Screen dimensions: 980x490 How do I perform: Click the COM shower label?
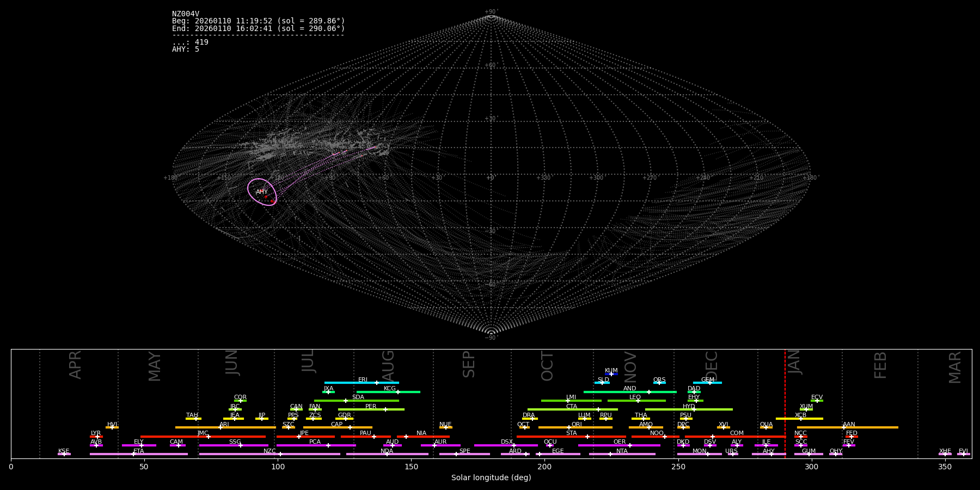(x=737, y=433)
